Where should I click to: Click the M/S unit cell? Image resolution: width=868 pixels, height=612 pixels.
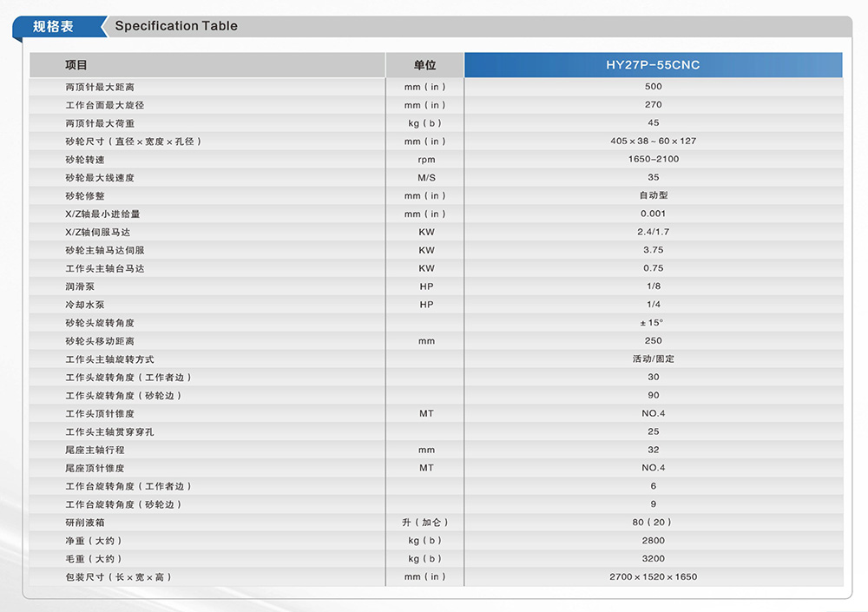[x=425, y=178]
